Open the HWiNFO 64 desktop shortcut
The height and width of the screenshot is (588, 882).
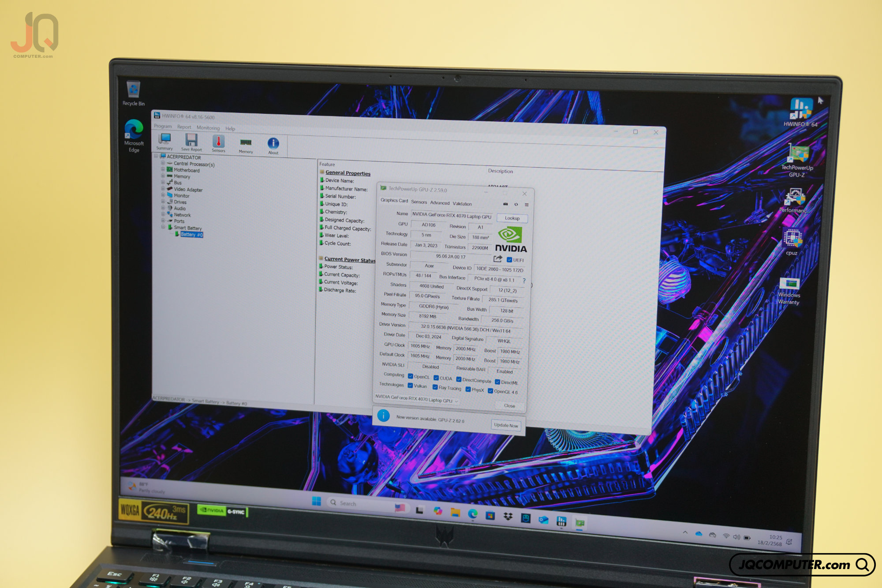[x=800, y=113]
